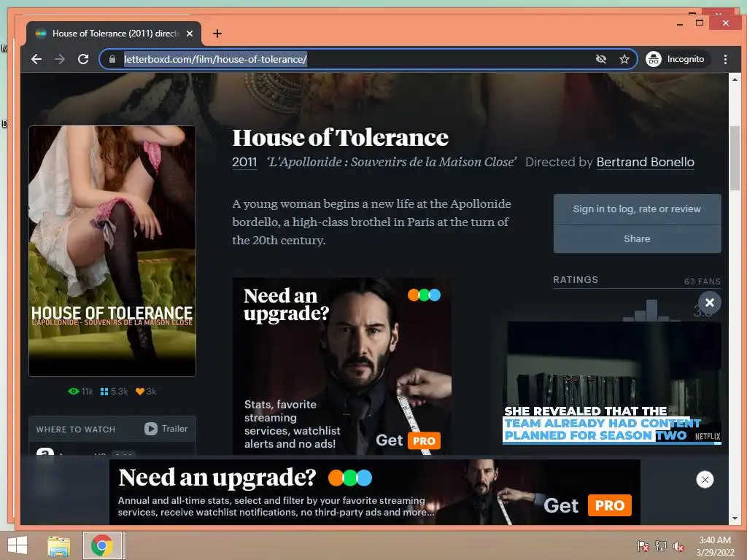Click the vertical scrollbar thumb
The height and width of the screenshot is (560, 747).
[x=735, y=158]
